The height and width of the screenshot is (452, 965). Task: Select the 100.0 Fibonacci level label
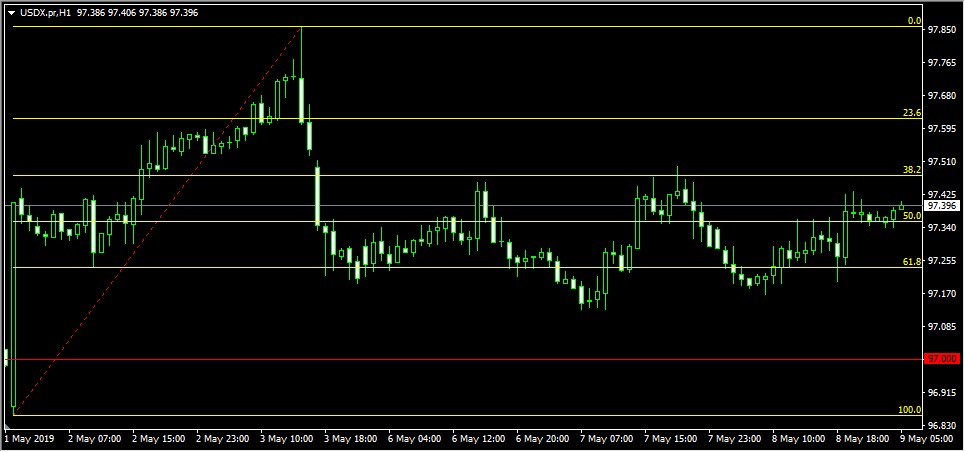(910, 410)
